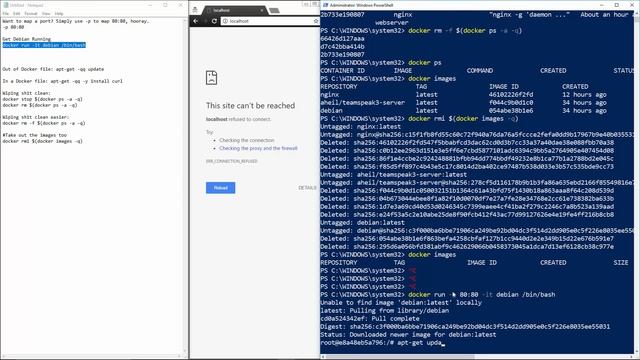
Task: Click 'Get Debian Running' text in Notepad
Action: (x=27, y=39)
